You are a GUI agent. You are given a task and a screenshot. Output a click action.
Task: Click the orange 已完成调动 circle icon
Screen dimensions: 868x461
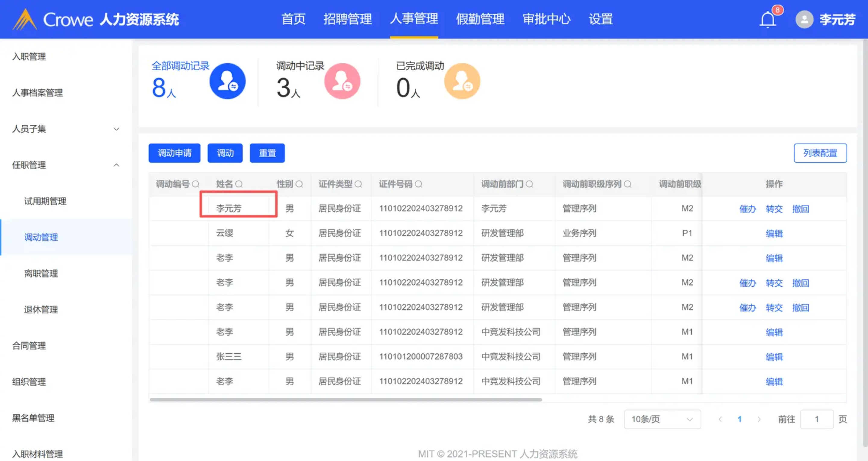[x=462, y=81]
